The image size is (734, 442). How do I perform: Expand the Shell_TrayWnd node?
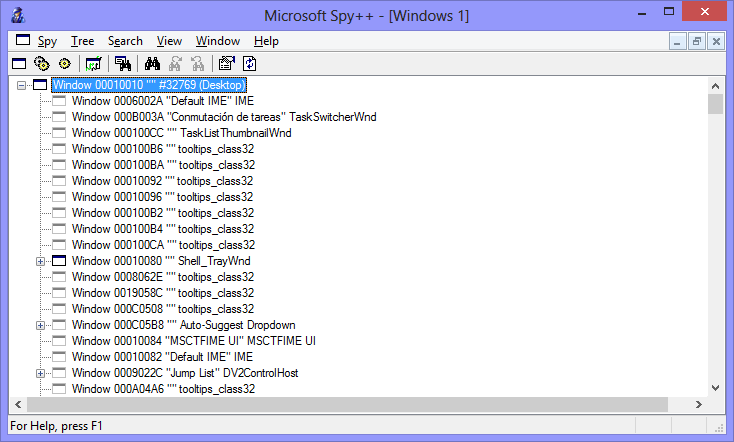point(40,261)
